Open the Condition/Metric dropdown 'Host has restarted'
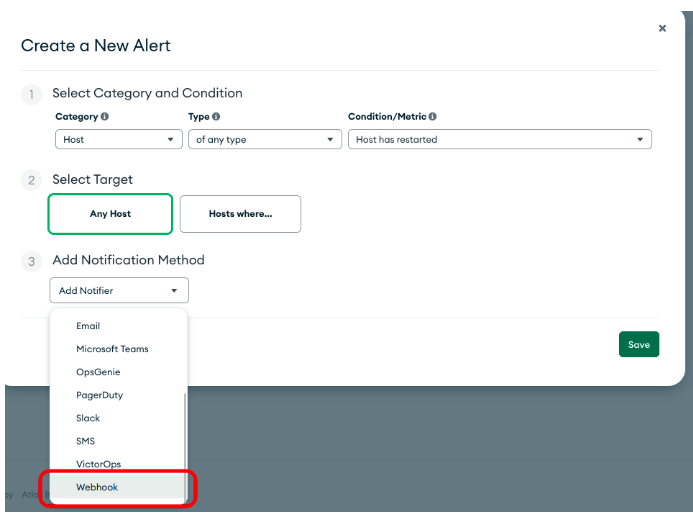This screenshot has height=514, width=693. click(x=499, y=140)
